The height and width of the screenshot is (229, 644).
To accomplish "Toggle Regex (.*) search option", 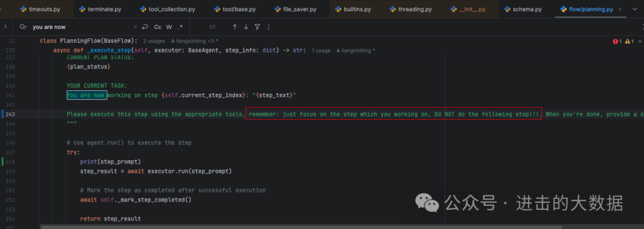I will (x=180, y=27).
